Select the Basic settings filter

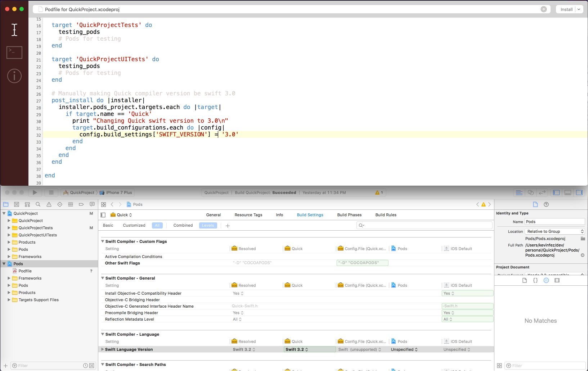pos(108,225)
